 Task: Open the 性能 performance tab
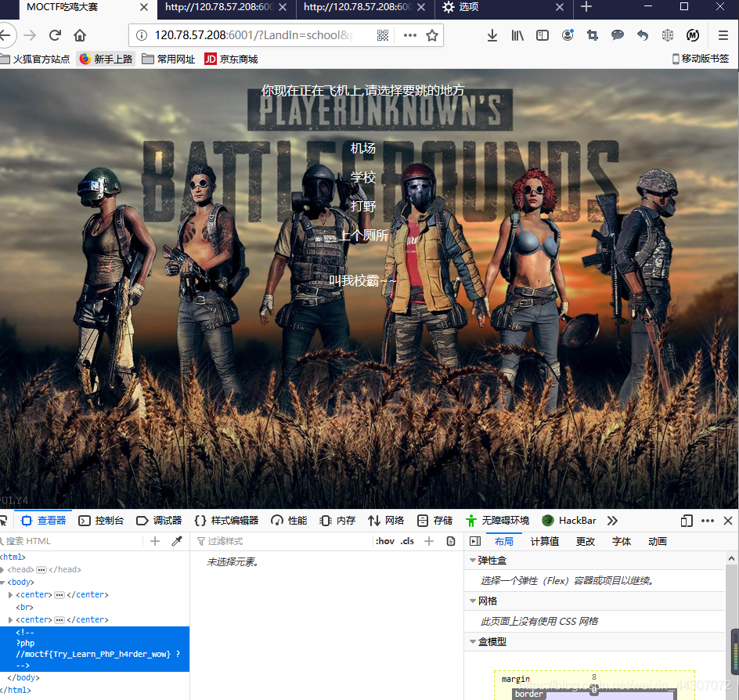289,521
